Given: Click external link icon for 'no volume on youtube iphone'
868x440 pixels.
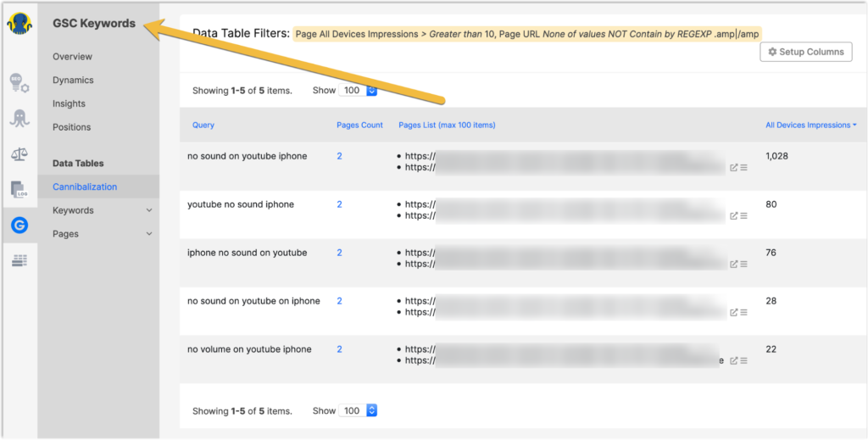Looking at the screenshot, I should point(734,361).
